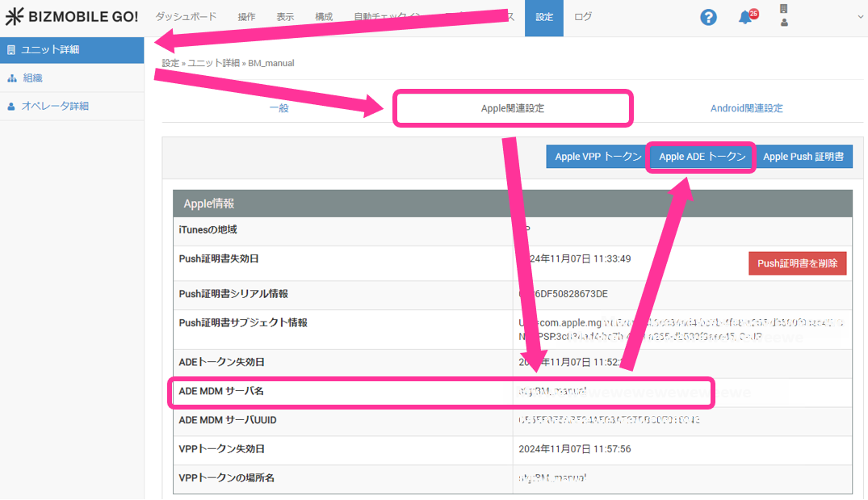The image size is (868, 500).
Task: Open the ダッシュボード menu
Action: click(186, 17)
